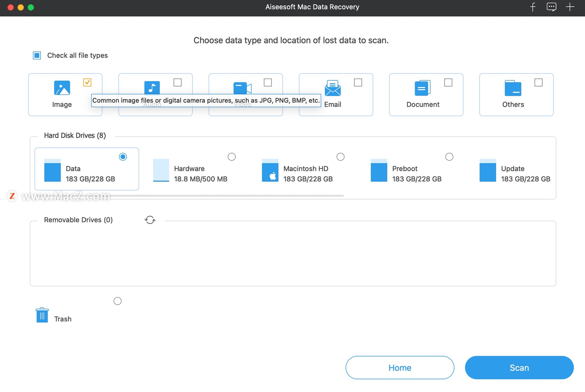Click the Hardware 18.8 MB/500 MB size text
Viewport: 585px width, 392px height.
coord(201,179)
